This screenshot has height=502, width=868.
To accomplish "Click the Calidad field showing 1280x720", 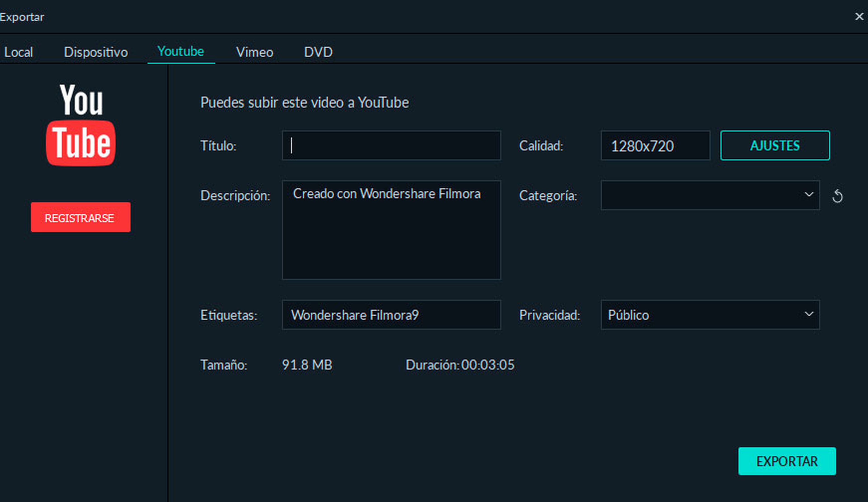I will (x=656, y=145).
